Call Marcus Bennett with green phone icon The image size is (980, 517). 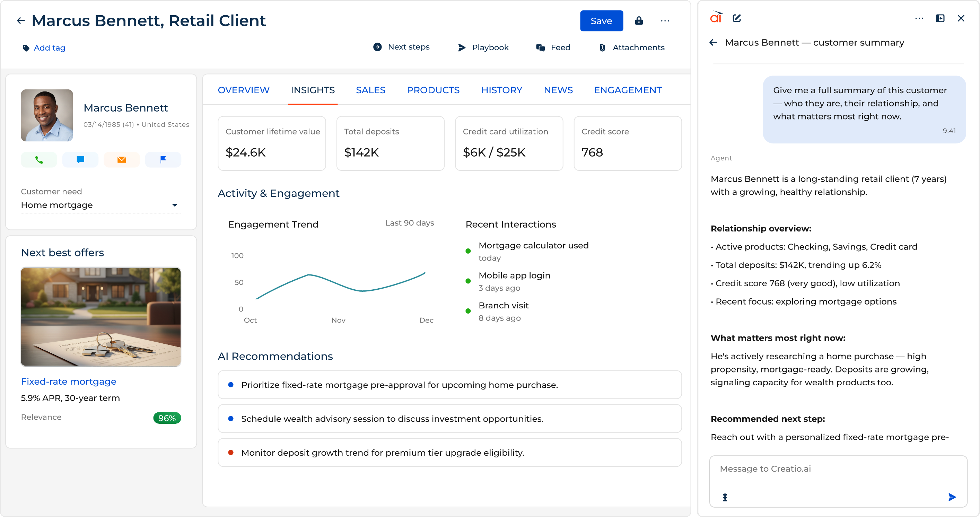(x=39, y=160)
